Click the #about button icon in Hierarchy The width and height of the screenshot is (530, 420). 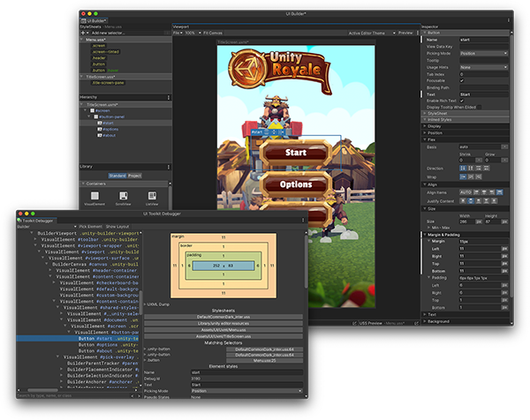pos(100,135)
